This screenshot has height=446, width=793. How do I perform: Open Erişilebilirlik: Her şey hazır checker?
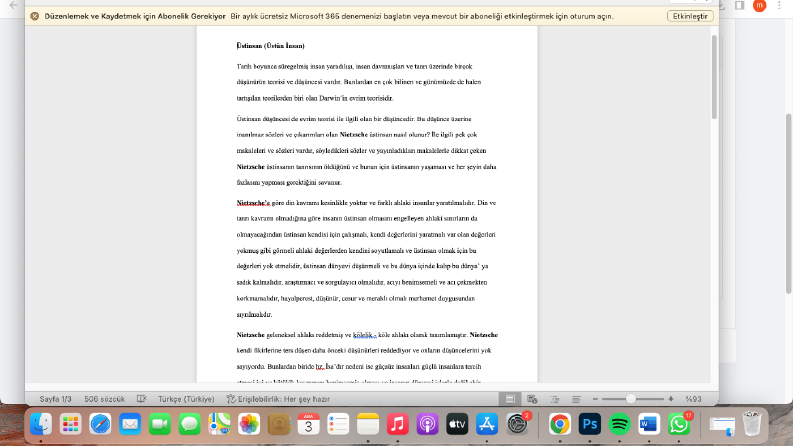click(278, 399)
